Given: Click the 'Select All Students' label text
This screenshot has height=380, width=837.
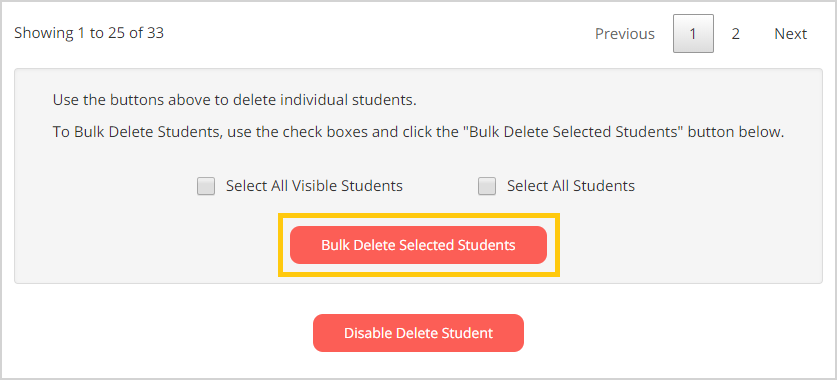Looking at the screenshot, I should [571, 186].
